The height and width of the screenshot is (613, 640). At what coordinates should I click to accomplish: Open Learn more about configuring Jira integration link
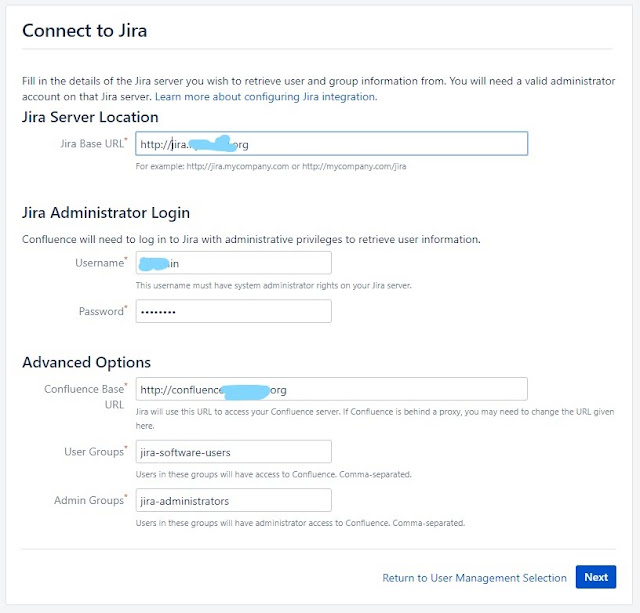(x=266, y=97)
